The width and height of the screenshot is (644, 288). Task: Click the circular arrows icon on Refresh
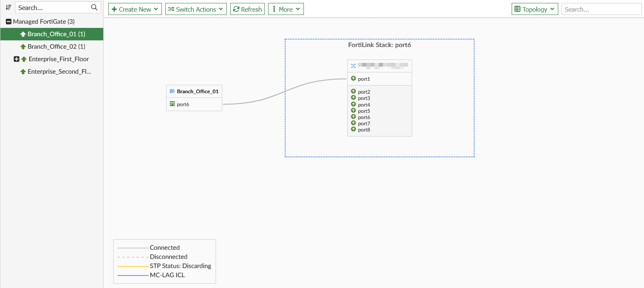236,9
